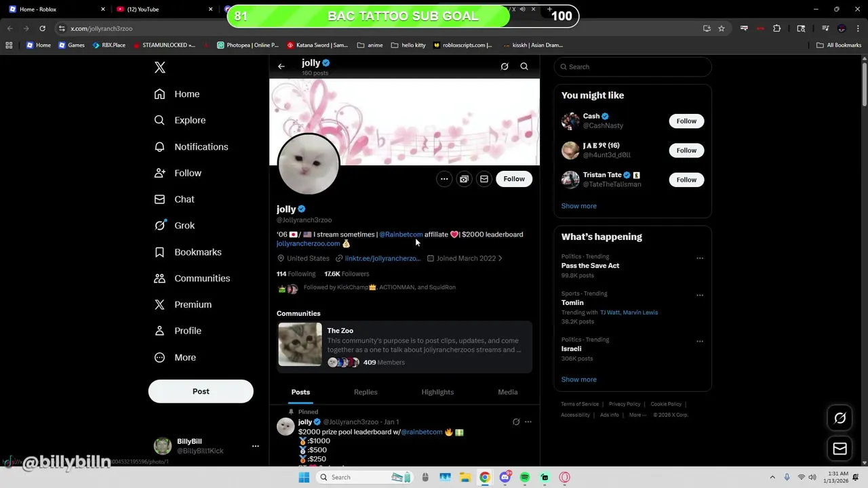Follow JAE suggested account
Image resolution: width=868 pixels, height=488 pixels.
tap(686, 150)
